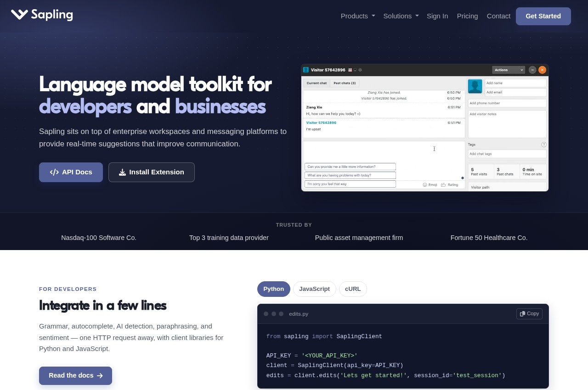Click the Read the docs button
Viewport: 588px width, 390px height.
[75, 375]
